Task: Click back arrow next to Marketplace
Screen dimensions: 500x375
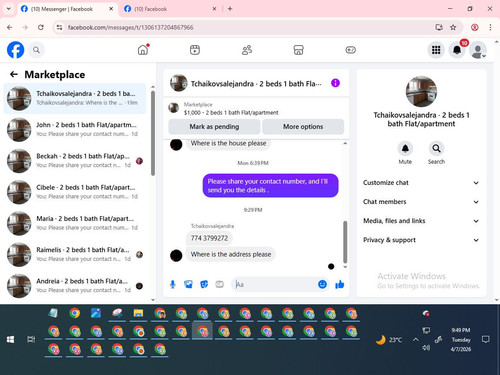Action: [x=14, y=74]
